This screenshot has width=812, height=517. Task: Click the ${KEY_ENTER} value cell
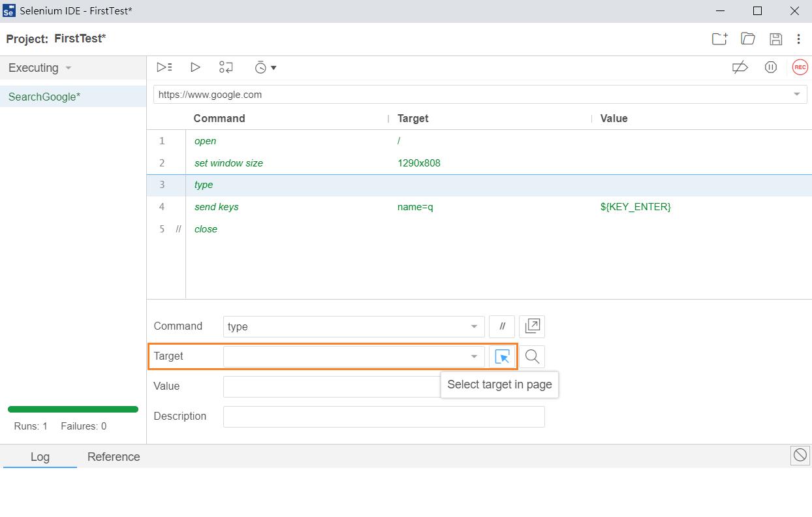(x=636, y=207)
